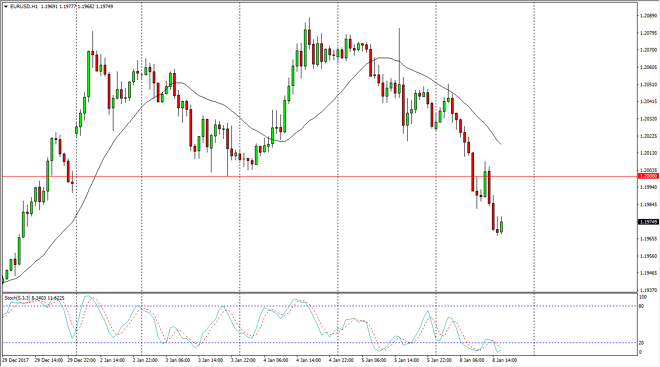Click the 1.19465 price axis label
660x367 pixels.
pyautogui.click(x=648, y=273)
